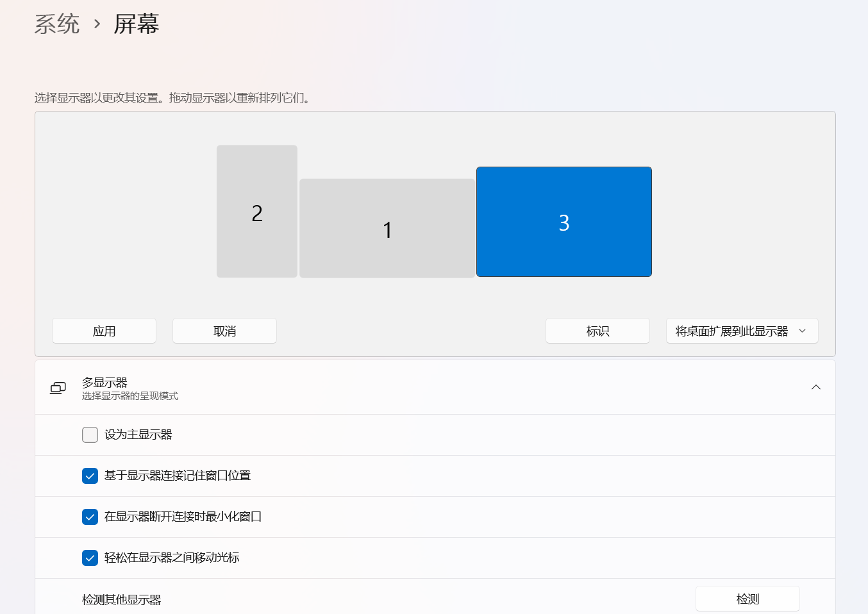This screenshot has width=868, height=614.
Task: Uncheck 基于显示器连接记住窗口位置
Action: pos(90,476)
